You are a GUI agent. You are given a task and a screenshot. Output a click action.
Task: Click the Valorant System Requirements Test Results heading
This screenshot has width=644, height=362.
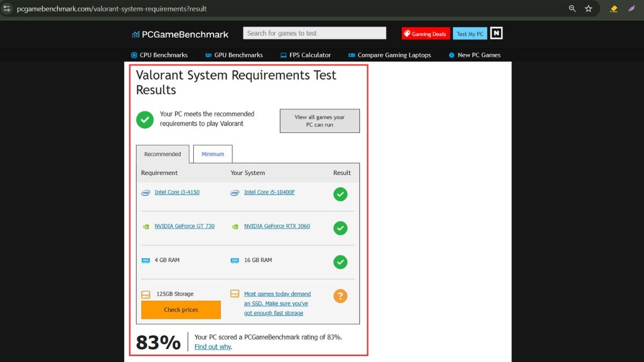pyautogui.click(x=236, y=82)
